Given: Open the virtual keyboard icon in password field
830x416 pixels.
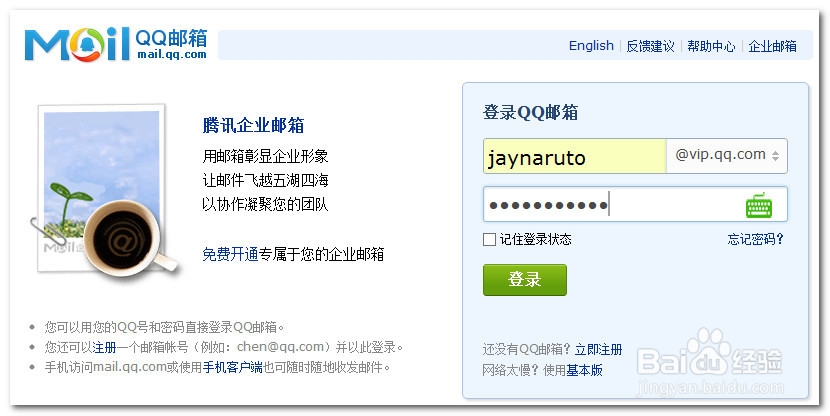Looking at the screenshot, I should click(759, 205).
